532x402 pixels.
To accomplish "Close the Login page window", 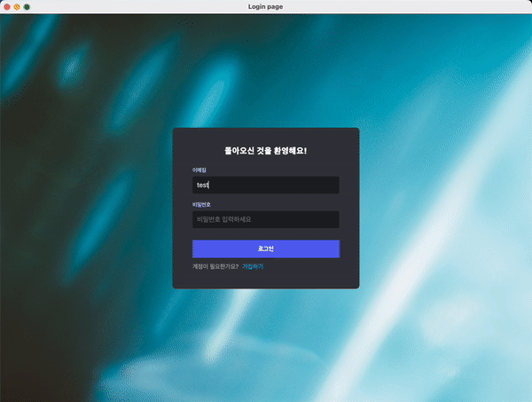I will click(x=7, y=7).
